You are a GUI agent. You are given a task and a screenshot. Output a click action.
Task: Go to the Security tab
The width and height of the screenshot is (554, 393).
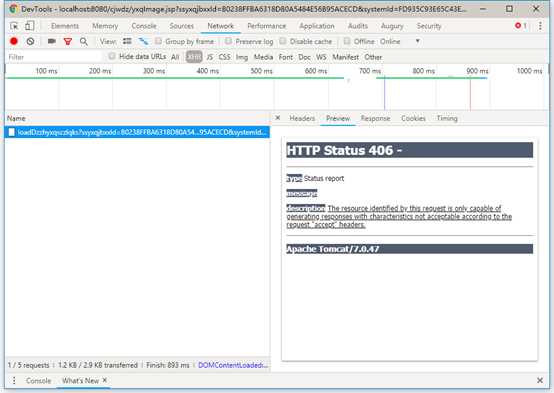[x=429, y=26]
